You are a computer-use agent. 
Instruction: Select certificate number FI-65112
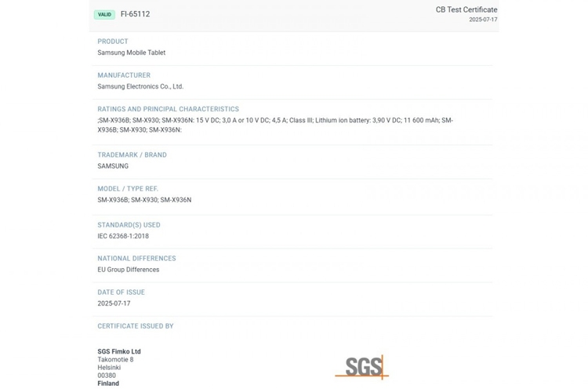pyautogui.click(x=135, y=14)
